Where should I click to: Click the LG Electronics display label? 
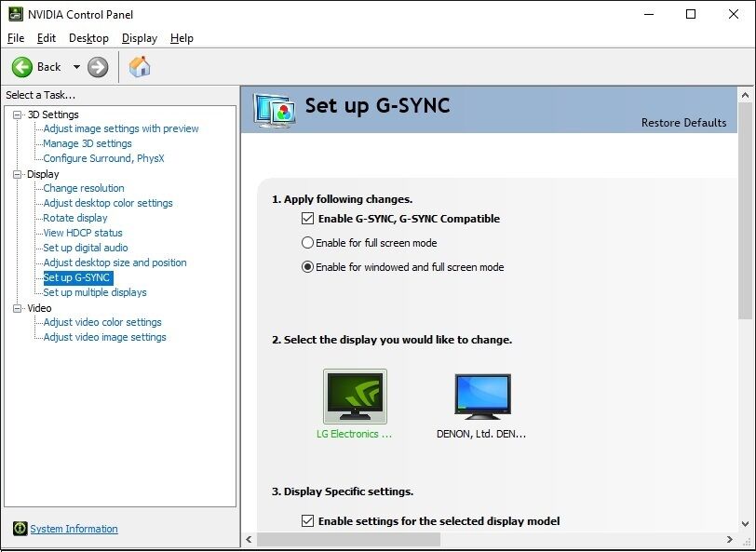(355, 434)
